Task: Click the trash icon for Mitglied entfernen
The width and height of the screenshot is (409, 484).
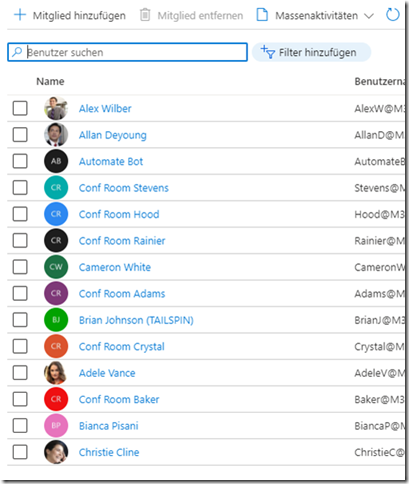Action: tap(145, 15)
